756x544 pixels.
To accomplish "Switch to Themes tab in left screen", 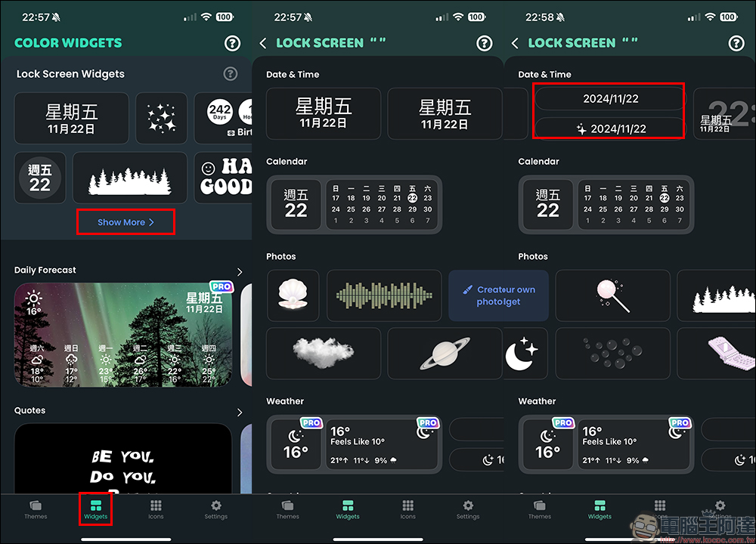I will point(36,510).
